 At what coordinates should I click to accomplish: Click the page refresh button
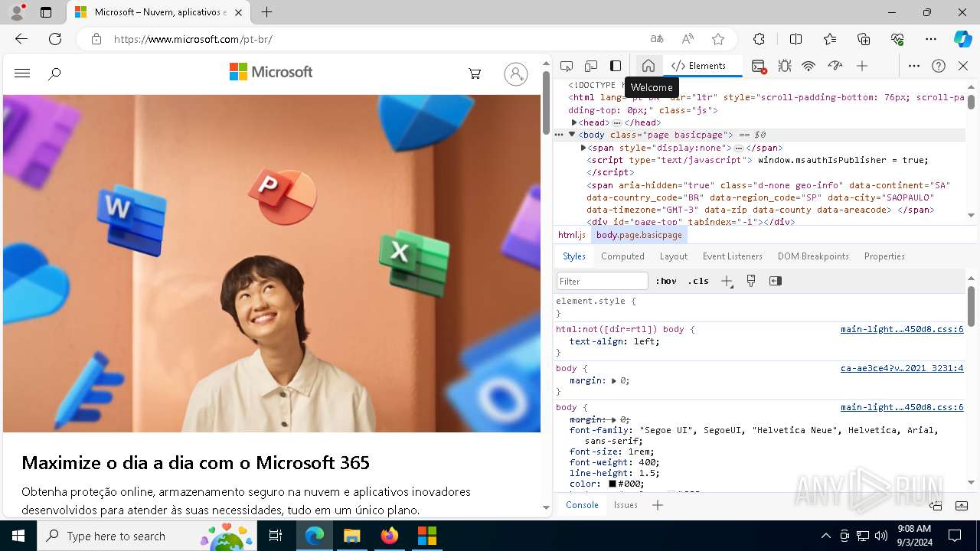pyautogui.click(x=55, y=39)
